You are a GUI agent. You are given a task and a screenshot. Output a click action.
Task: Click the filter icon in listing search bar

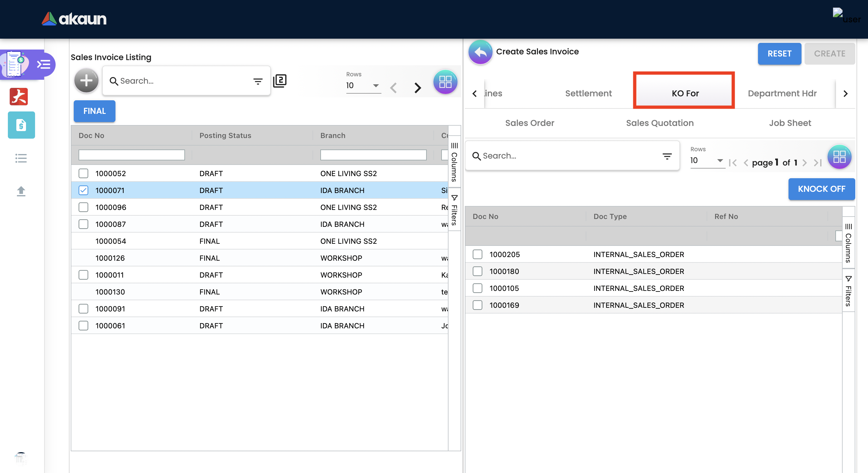pos(258,81)
